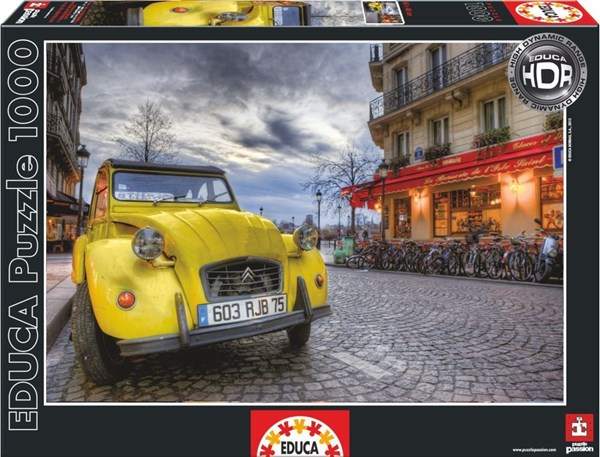Click the license plate 603 RJB 75
The height and width of the screenshot is (457, 600).
[242, 311]
